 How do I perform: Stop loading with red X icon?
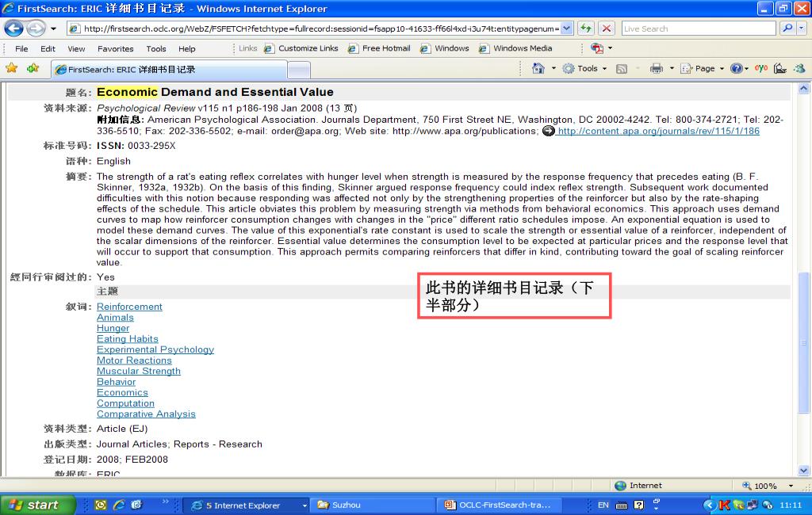click(607, 29)
